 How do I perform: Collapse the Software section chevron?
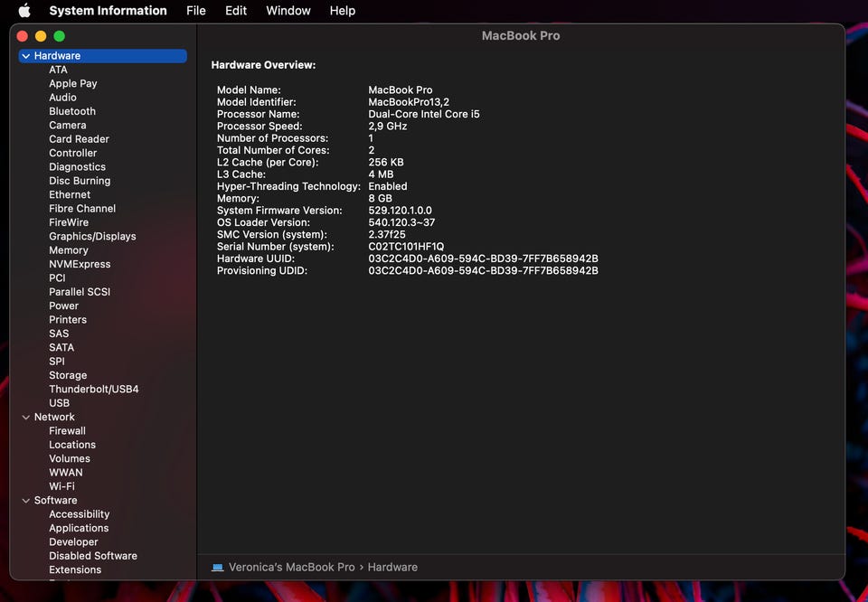point(26,501)
